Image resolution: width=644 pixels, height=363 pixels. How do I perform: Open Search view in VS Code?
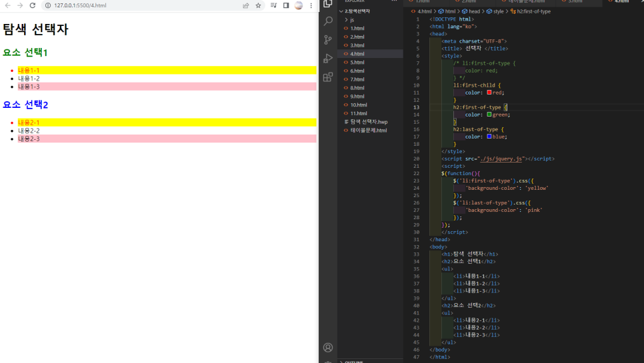pyautogui.click(x=328, y=21)
